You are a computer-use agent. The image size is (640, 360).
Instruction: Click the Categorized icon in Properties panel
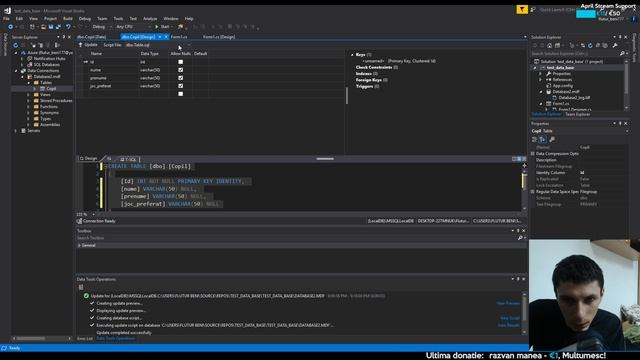tap(534, 139)
